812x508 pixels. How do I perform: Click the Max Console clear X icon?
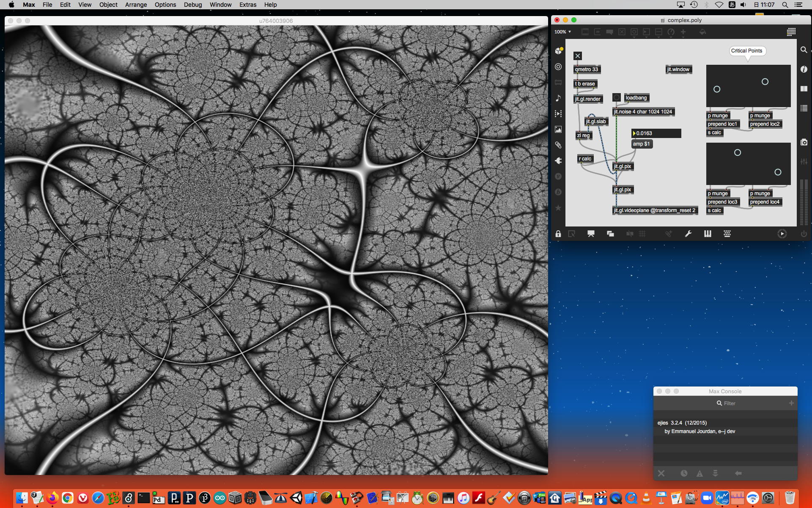661,473
